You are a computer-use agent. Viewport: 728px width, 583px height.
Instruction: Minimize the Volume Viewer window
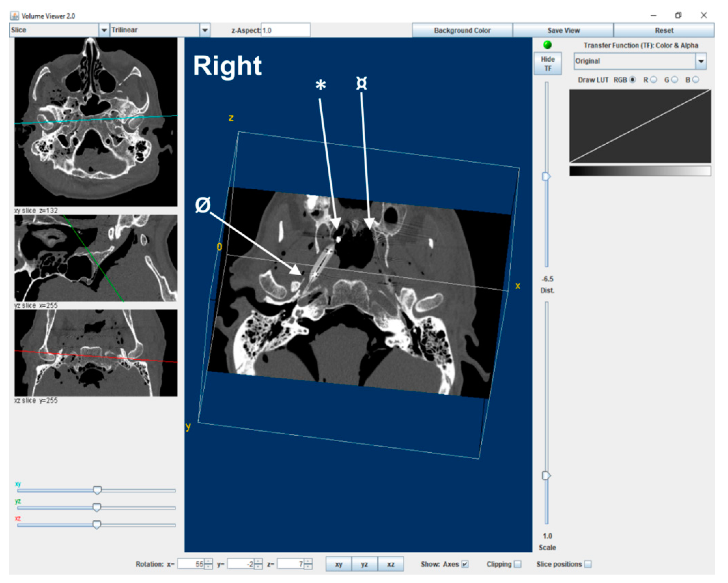654,15
